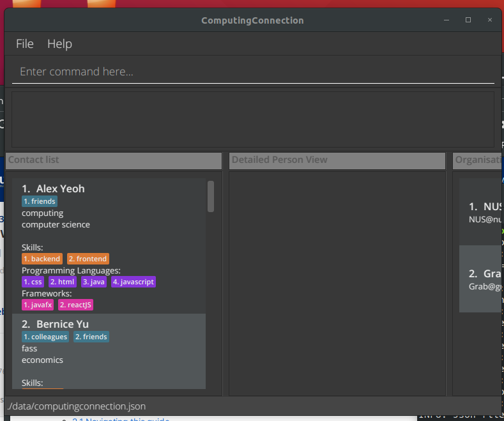The width and height of the screenshot is (504, 421).
Task: Click Bernice Yu's '1. colleagues' tag
Action: coord(45,337)
